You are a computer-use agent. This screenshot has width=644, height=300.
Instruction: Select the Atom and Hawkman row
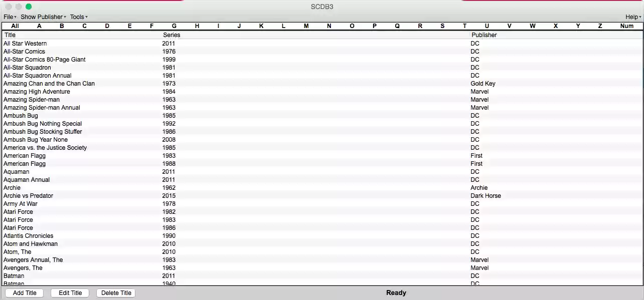(322, 244)
